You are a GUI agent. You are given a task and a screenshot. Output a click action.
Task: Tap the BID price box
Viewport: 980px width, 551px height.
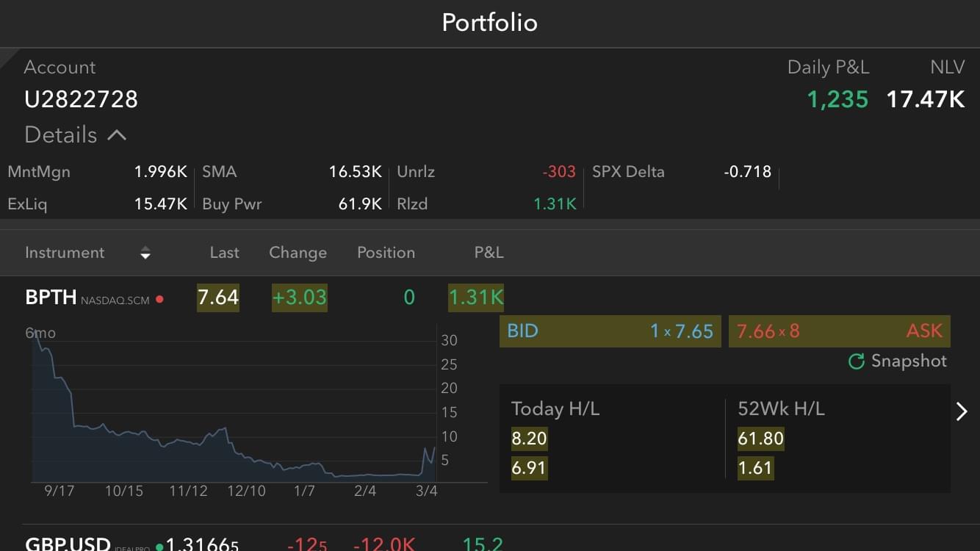610,331
